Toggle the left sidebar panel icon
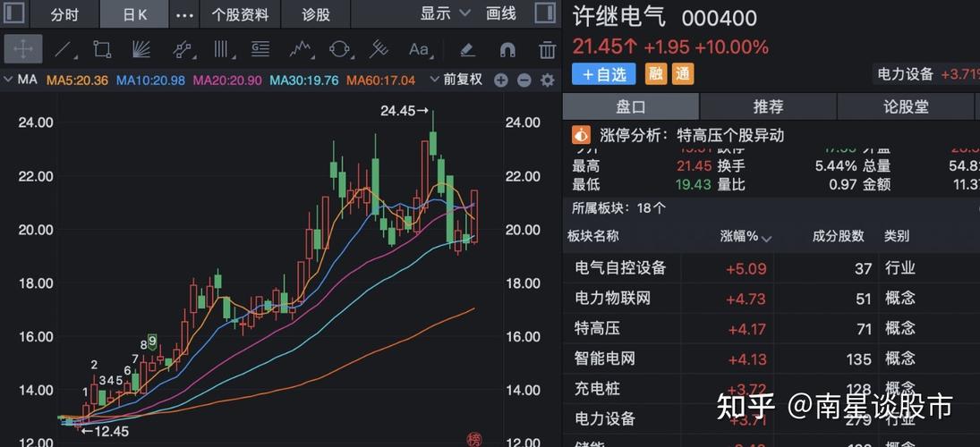This screenshot has height=447, width=980. (15, 13)
